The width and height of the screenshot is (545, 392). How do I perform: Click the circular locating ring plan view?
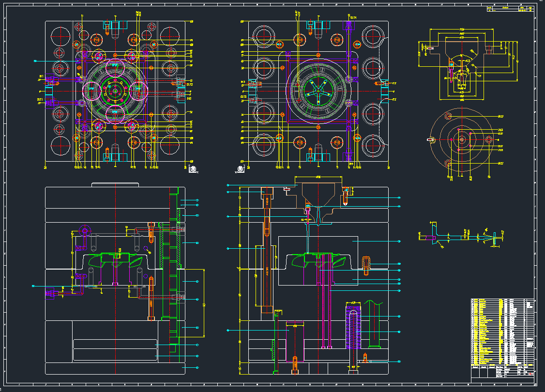click(462, 139)
